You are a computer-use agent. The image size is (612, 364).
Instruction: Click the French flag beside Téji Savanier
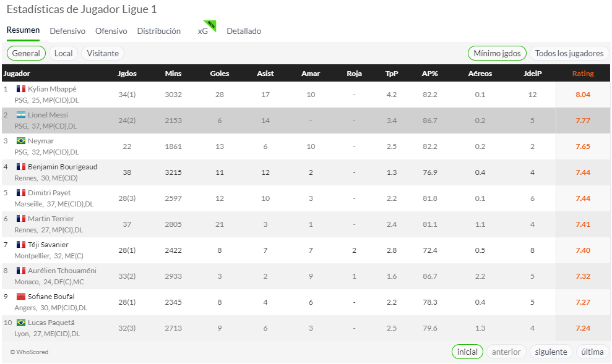[x=20, y=244]
